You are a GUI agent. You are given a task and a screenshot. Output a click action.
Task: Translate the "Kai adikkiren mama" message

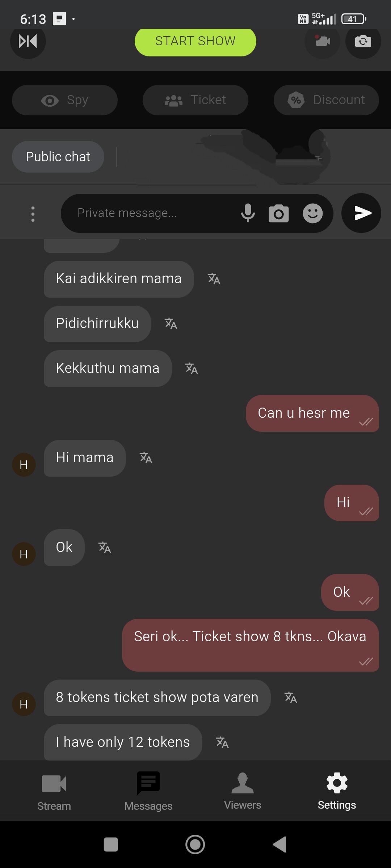pyautogui.click(x=214, y=279)
